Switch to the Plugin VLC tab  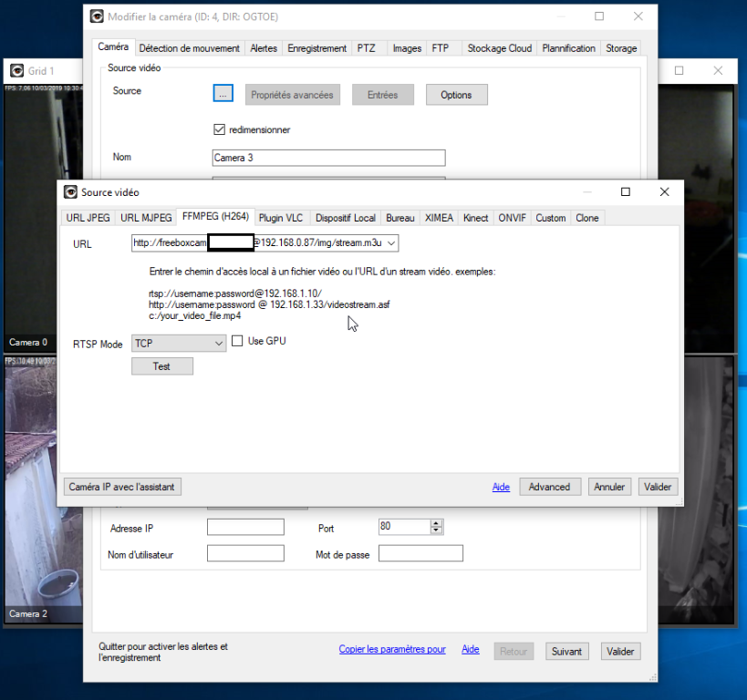280,218
